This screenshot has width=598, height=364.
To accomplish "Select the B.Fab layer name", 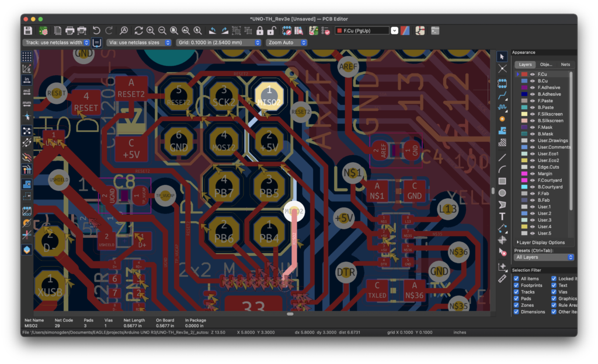I will [x=544, y=200].
